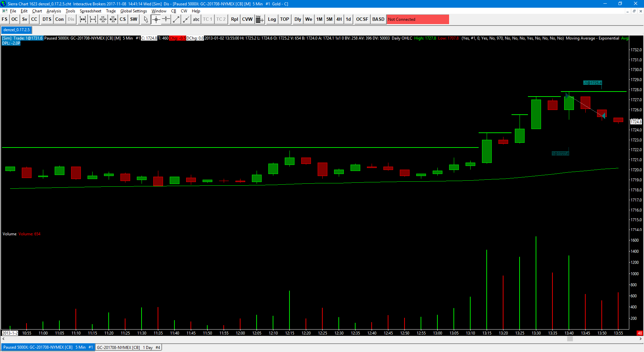Select the pointer arrow tool
This screenshot has width=644, height=352.
point(146,19)
